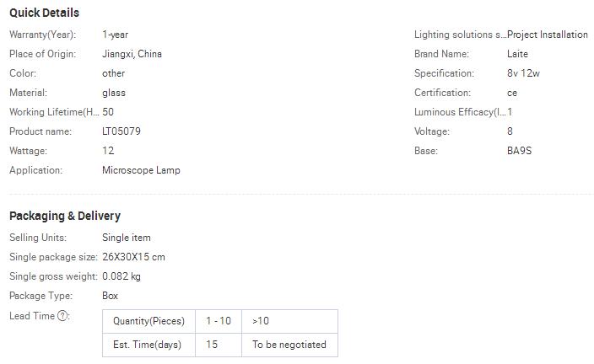Click the 1 - 10 quantity cell

pyautogui.click(x=218, y=321)
